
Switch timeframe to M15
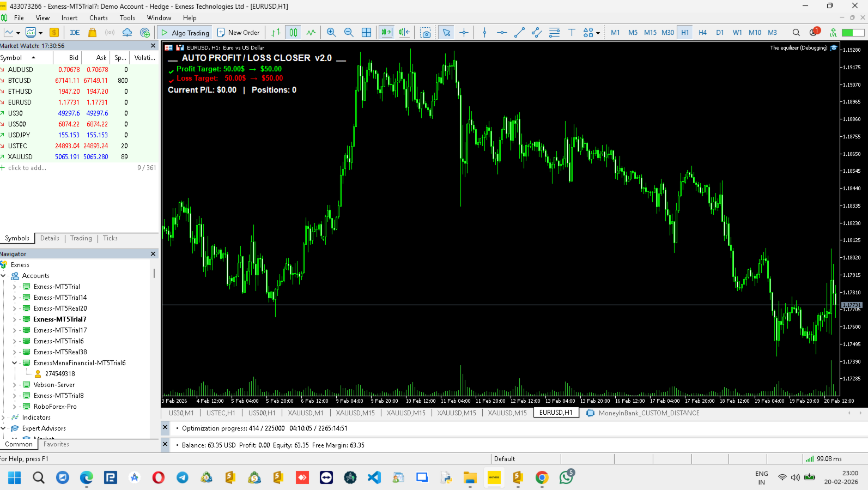[x=650, y=33]
